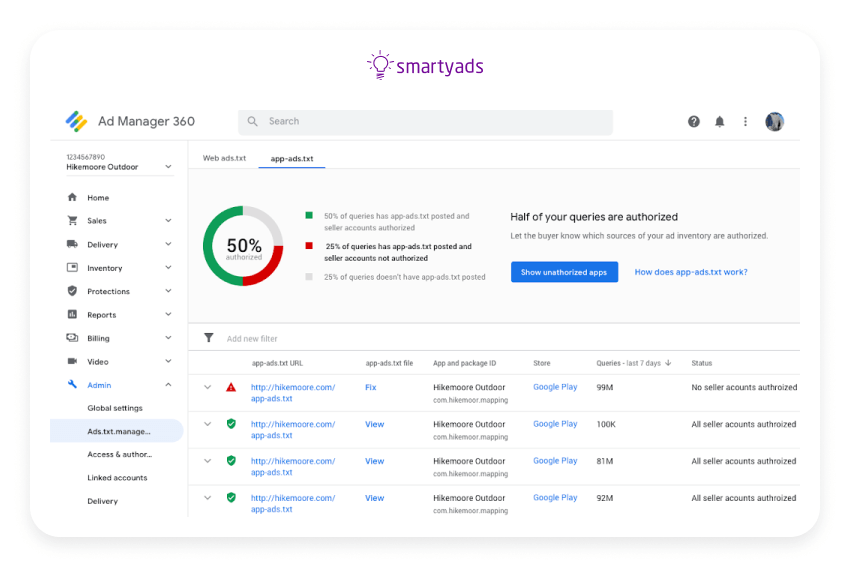Click the Inventory icon in sidebar
850x567 pixels.
72,267
